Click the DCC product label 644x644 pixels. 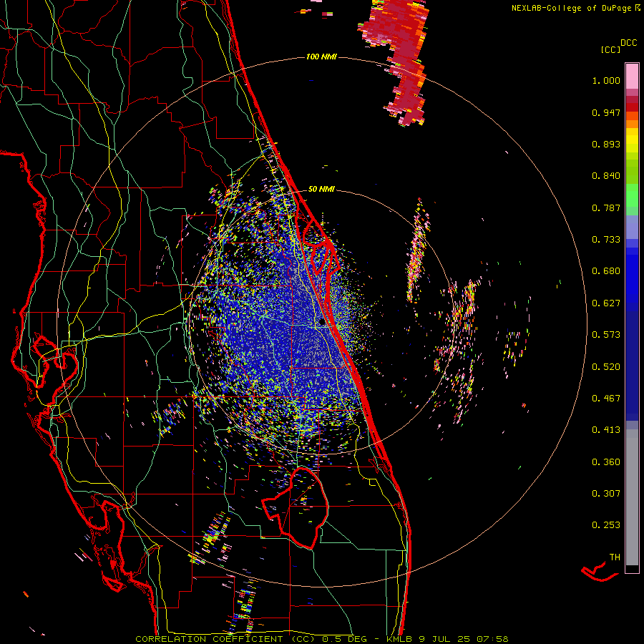(628, 43)
